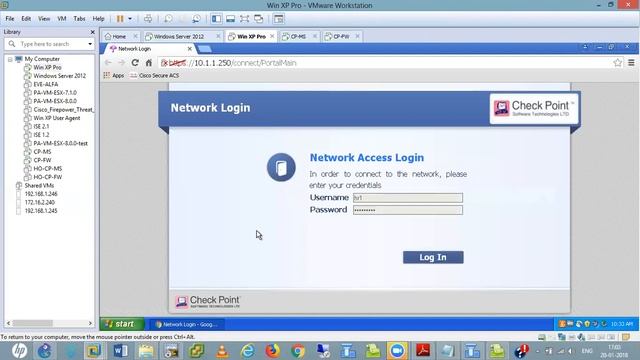This screenshot has width=640, height=360.
Task: Select Windows Server 2012 in library tree
Action: (x=59, y=76)
